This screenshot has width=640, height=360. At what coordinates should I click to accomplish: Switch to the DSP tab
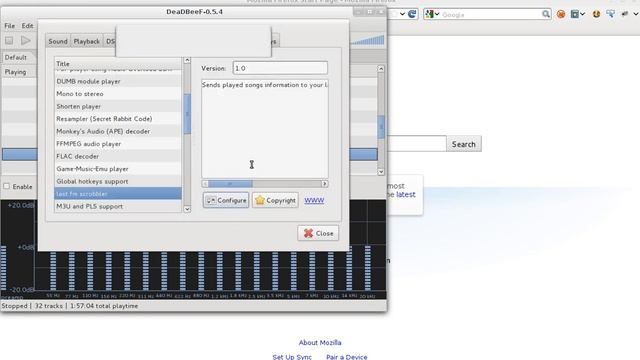pyautogui.click(x=110, y=41)
